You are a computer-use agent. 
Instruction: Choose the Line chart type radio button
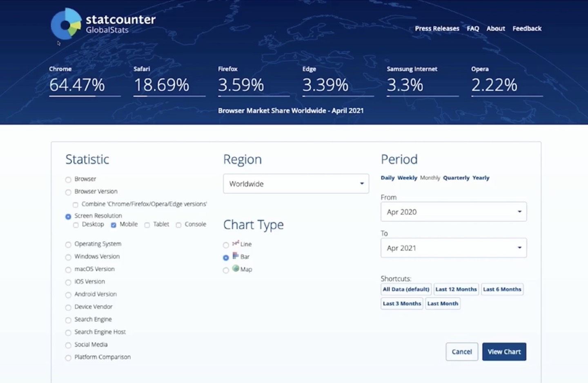pos(226,245)
